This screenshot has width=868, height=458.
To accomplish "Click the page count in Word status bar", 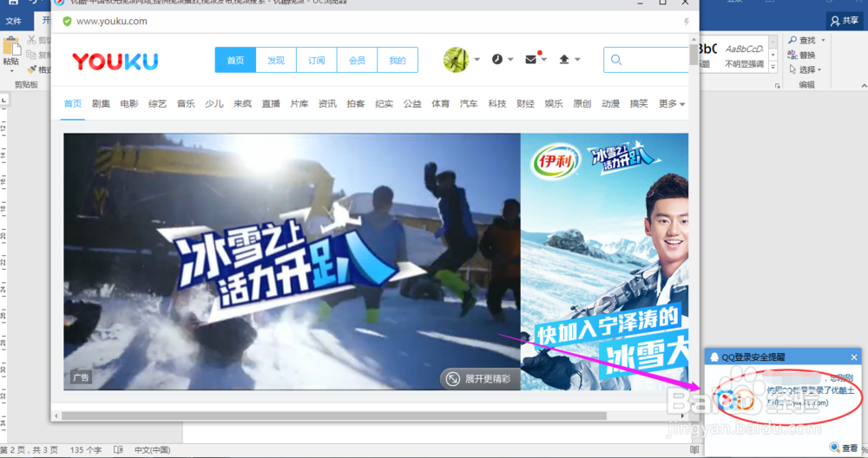I will click(29, 449).
